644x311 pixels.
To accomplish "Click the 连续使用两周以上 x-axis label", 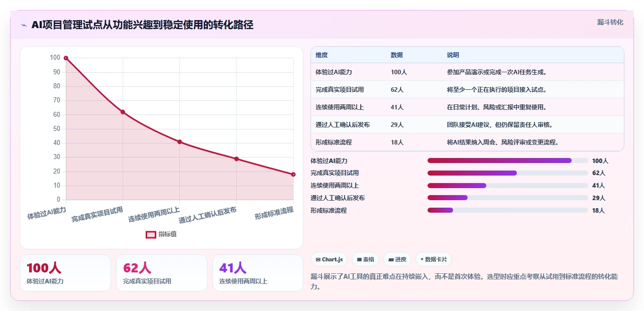I will click(x=154, y=214).
